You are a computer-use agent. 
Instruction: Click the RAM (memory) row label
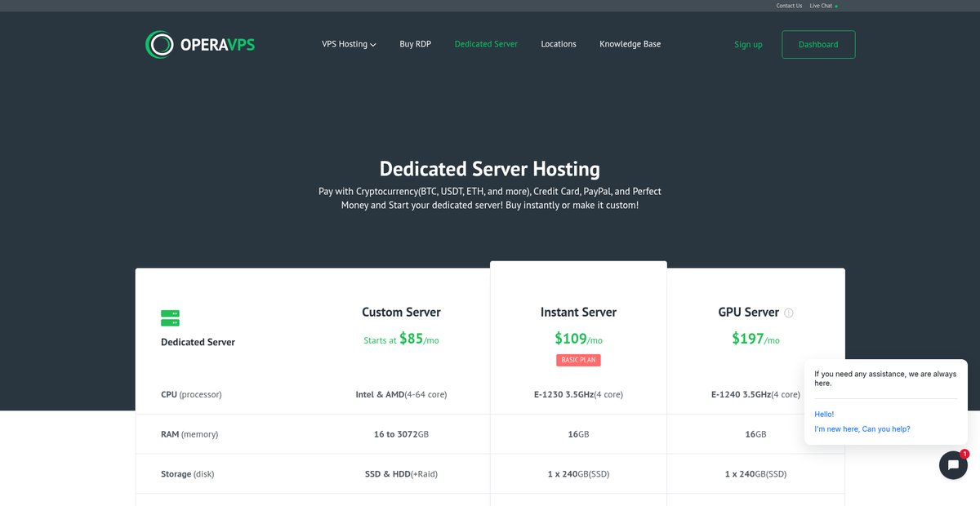tap(189, 434)
